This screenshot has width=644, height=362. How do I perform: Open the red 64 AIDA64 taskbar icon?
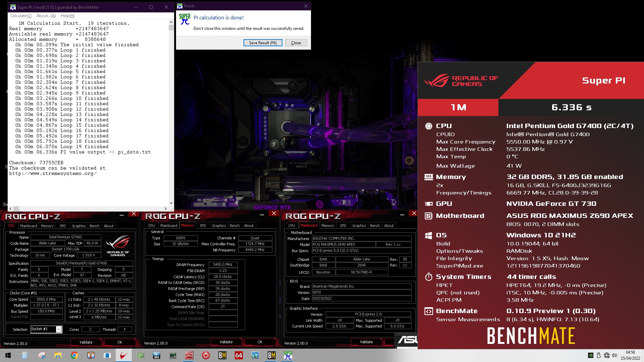tap(239, 355)
